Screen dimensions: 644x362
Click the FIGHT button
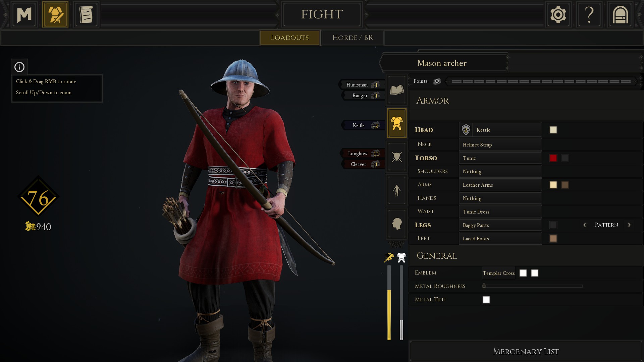coord(322,14)
